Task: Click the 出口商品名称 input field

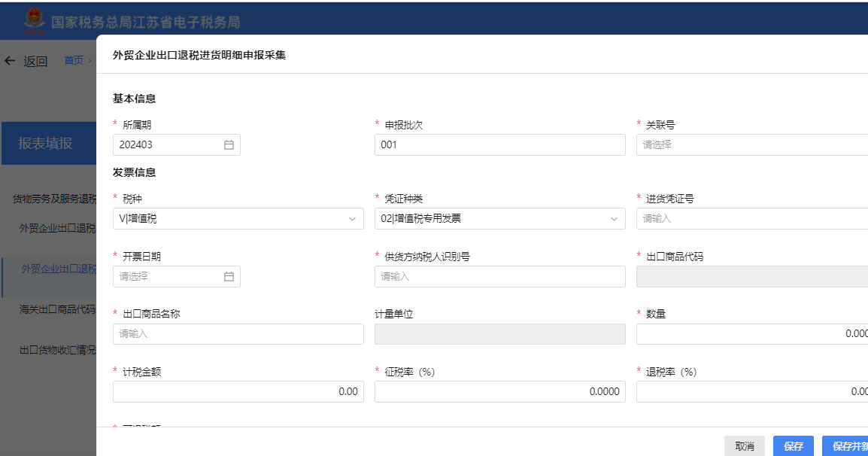Action: (238, 334)
